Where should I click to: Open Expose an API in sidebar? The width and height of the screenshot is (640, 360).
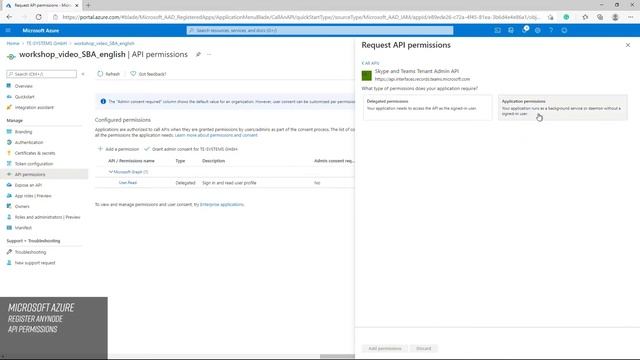28,185
